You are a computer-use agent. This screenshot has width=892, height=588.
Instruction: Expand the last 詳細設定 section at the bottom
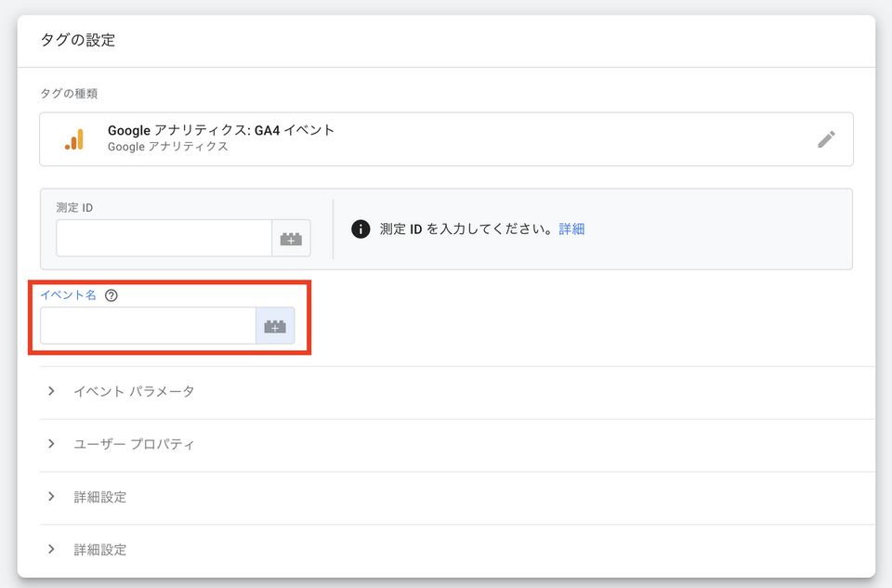(100, 550)
